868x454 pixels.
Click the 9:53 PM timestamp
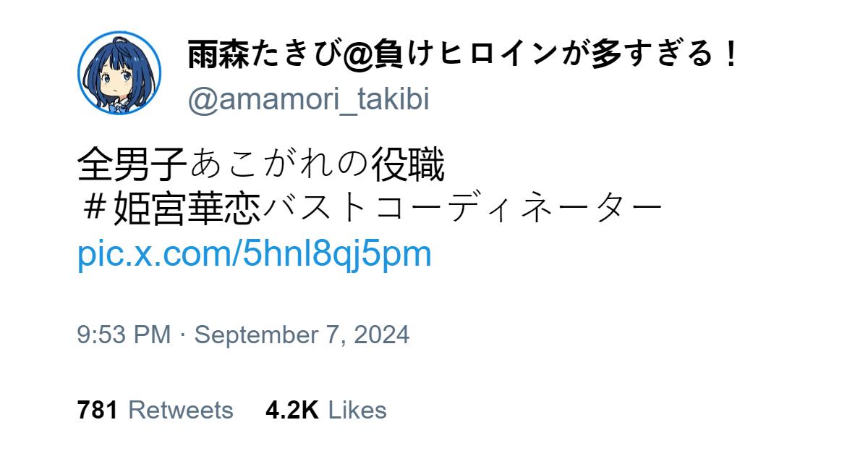[x=124, y=335]
